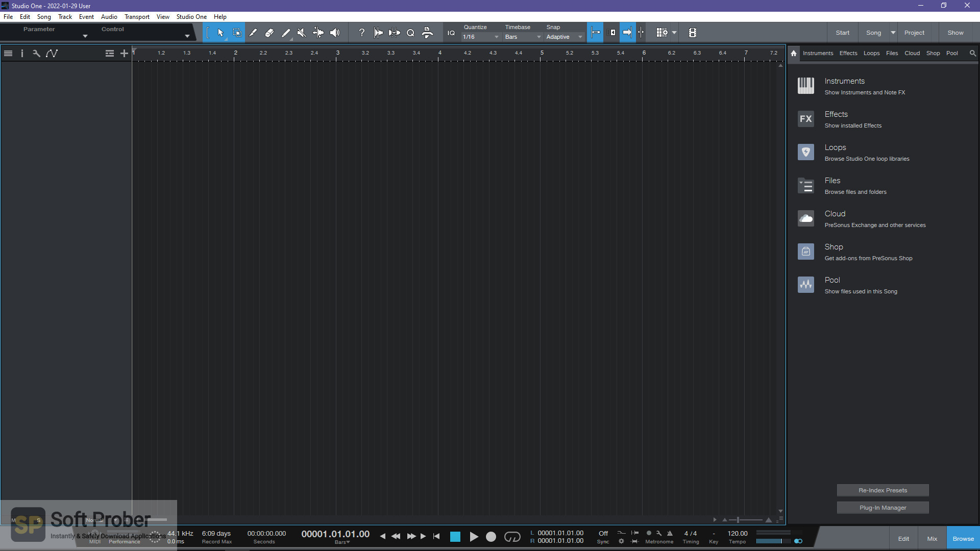This screenshot has width=980, height=551.
Task: Open the Shop icon tile
Action: [806, 252]
